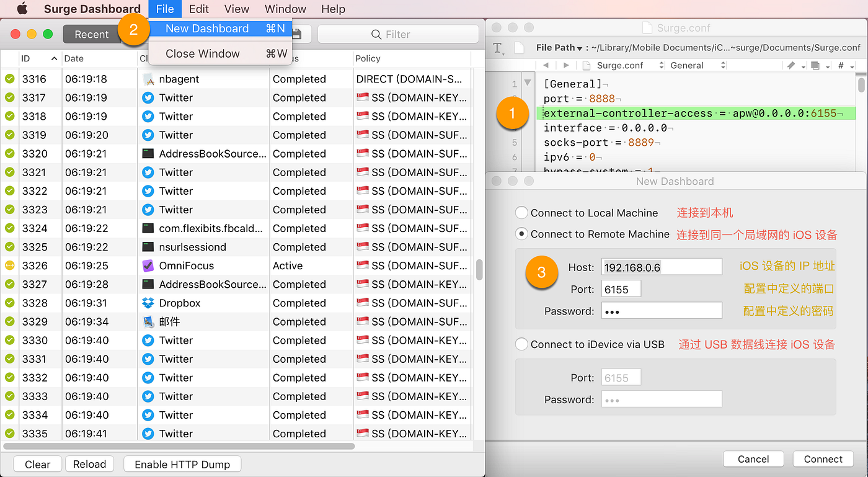Select Connect to Remote Machine

(521, 234)
